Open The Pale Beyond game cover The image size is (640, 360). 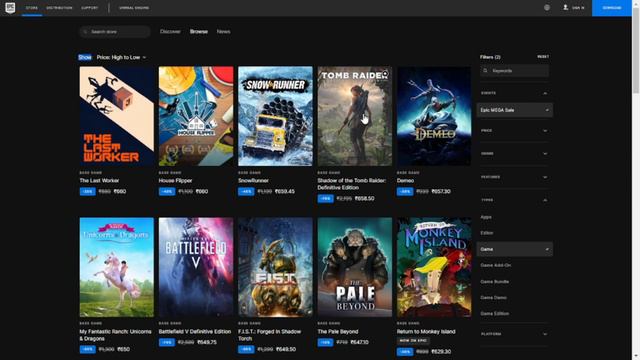pos(355,267)
